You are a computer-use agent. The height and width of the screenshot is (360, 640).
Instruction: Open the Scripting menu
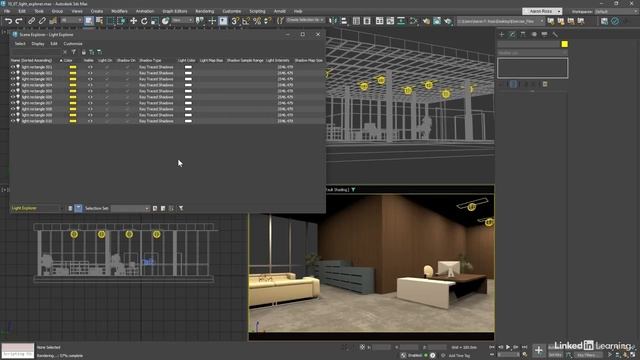(x=257, y=11)
